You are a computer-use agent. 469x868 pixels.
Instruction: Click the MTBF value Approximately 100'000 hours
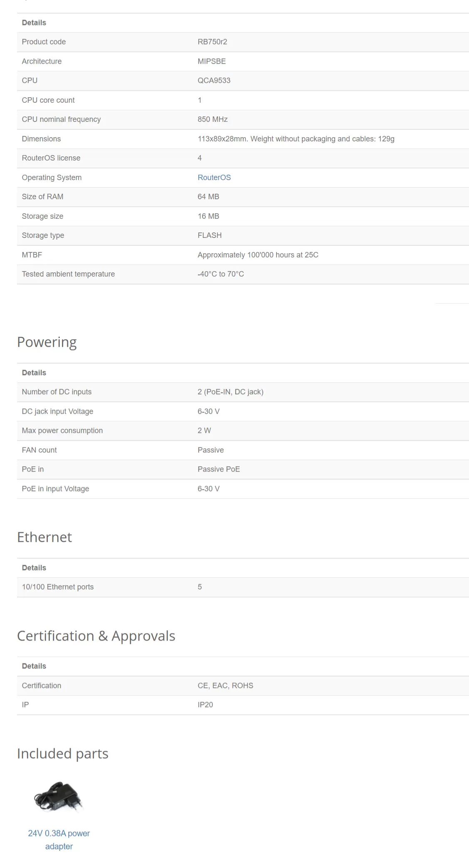(x=258, y=255)
